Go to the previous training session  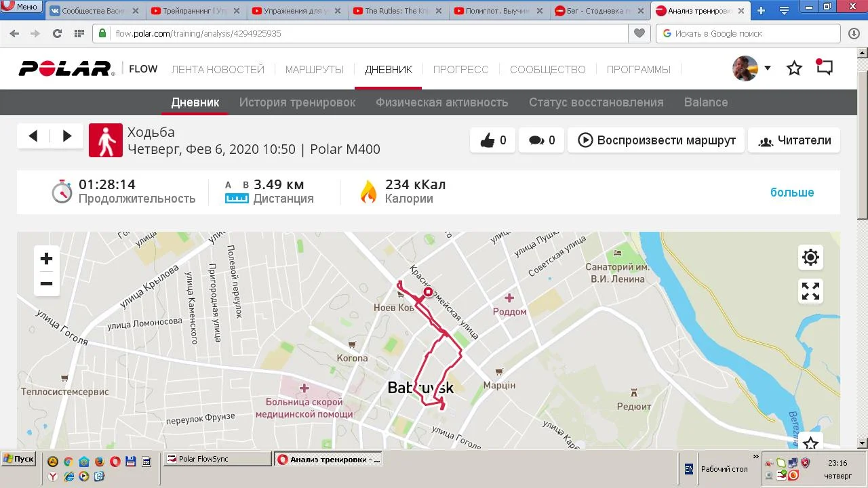pos(33,136)
